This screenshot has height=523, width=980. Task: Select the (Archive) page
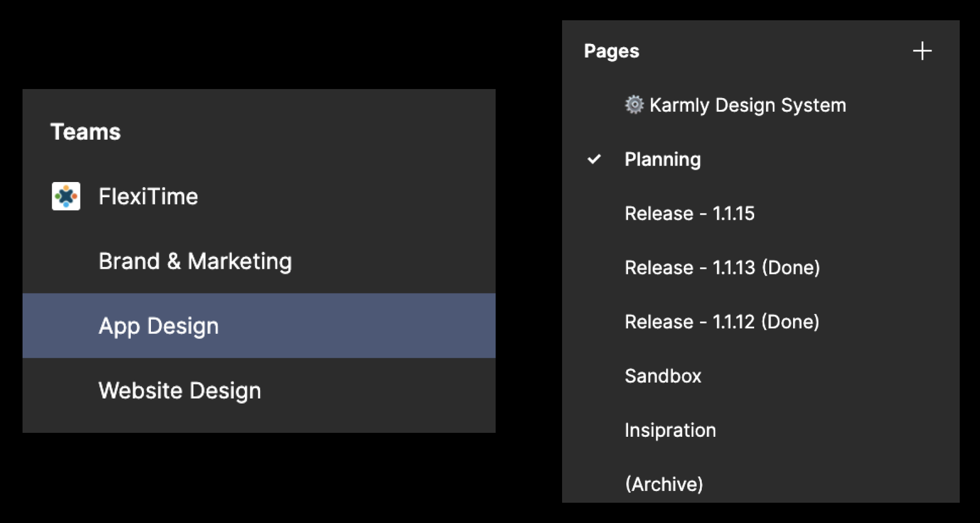(664, 484)
